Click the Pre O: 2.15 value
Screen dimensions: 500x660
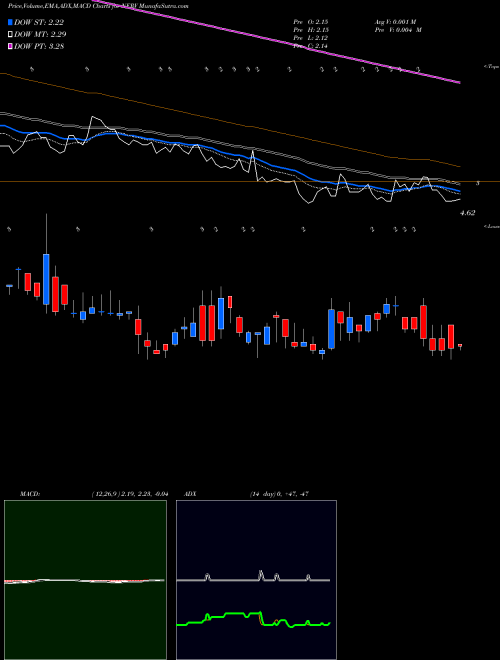pos(311,21)
